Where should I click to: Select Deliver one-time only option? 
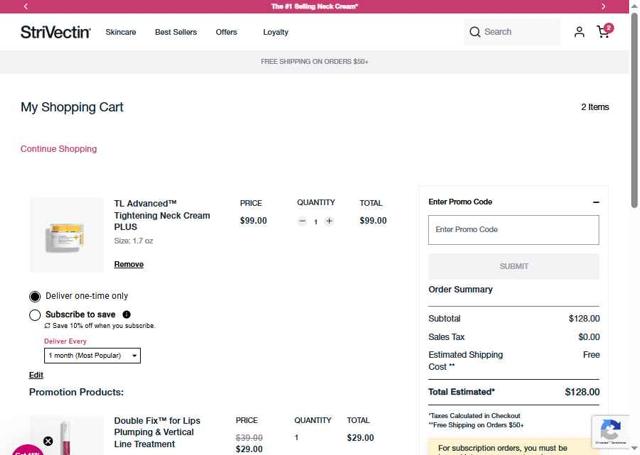point(35,297)
